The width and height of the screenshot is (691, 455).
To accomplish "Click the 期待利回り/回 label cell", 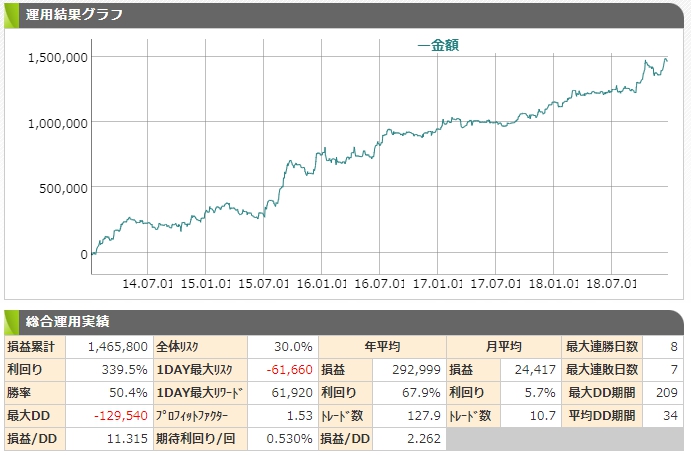I will pyautogui.click(x=200, y=439).
